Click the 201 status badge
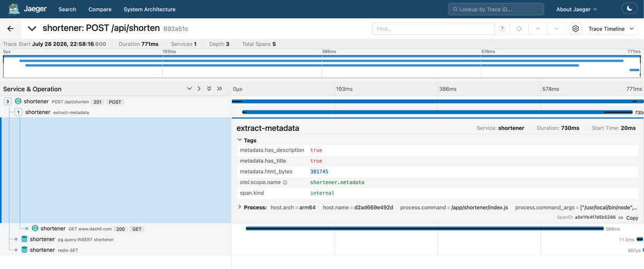Image resolution: width=644 pixels, height=269 pixels. point(98,101)
